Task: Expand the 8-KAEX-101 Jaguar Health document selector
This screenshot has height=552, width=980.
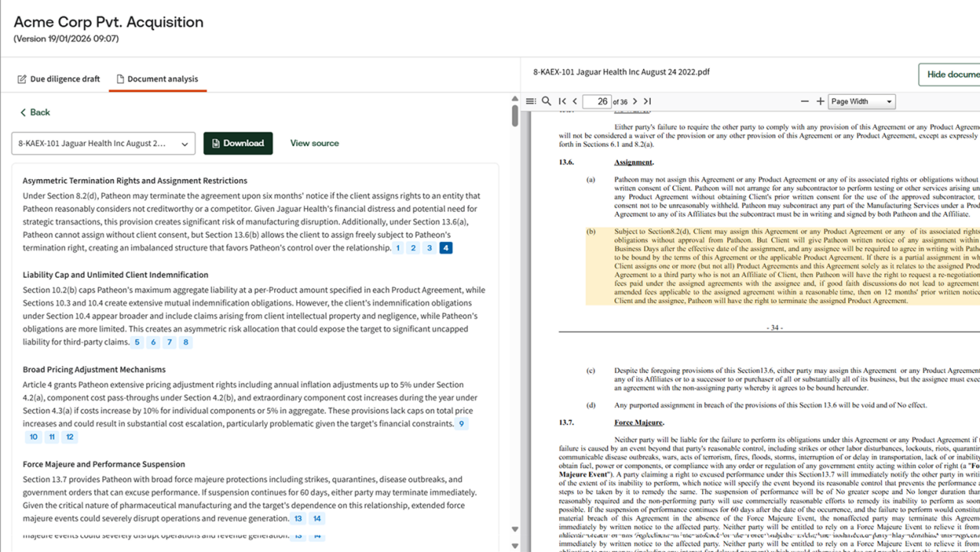Action: (103, 143)
